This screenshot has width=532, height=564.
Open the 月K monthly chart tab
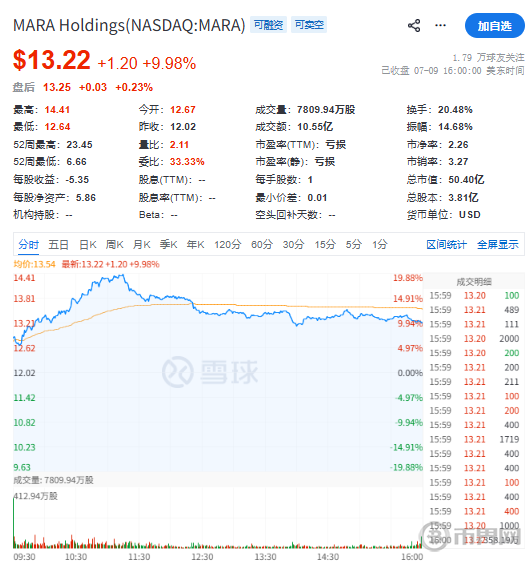(141, 245)
